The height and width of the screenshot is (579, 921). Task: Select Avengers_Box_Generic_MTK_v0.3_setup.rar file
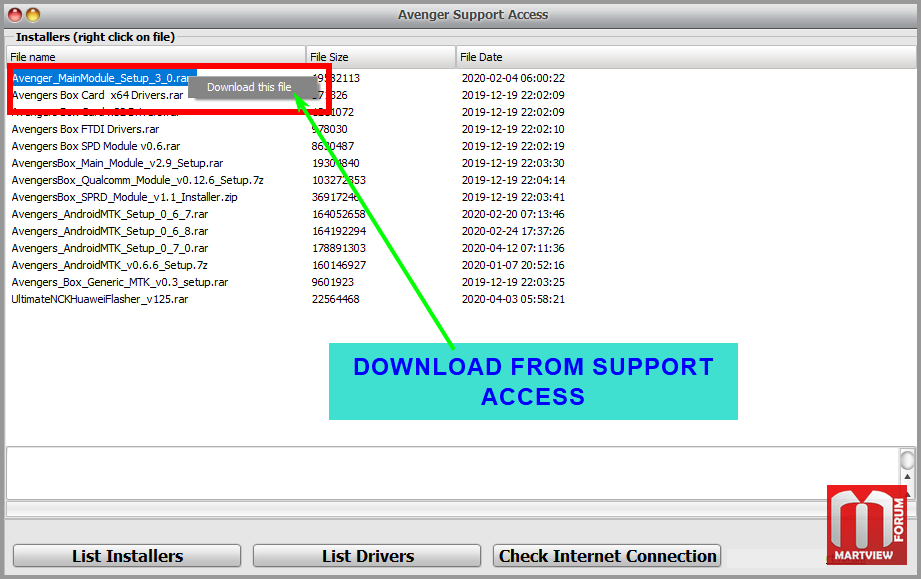coord(120,282)
